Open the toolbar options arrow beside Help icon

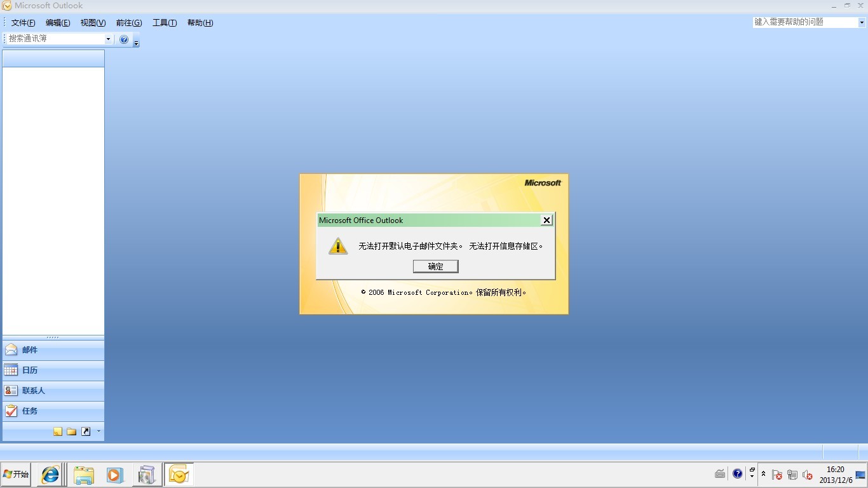(x=136, y=43)
